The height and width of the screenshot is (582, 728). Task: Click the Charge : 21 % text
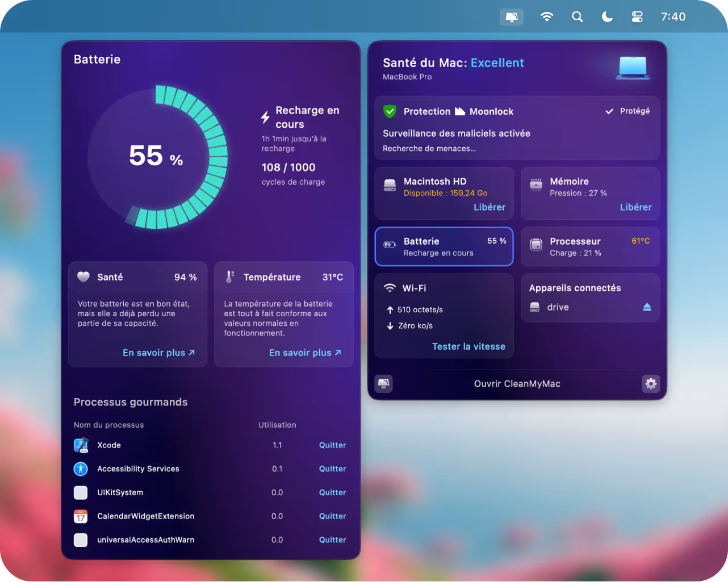click(x=575, y=253)
